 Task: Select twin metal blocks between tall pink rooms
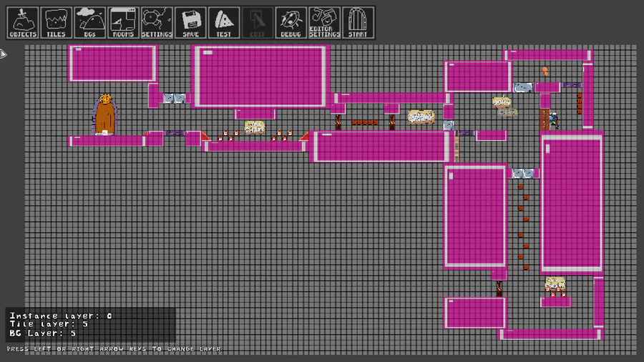[x=523, y=174]
